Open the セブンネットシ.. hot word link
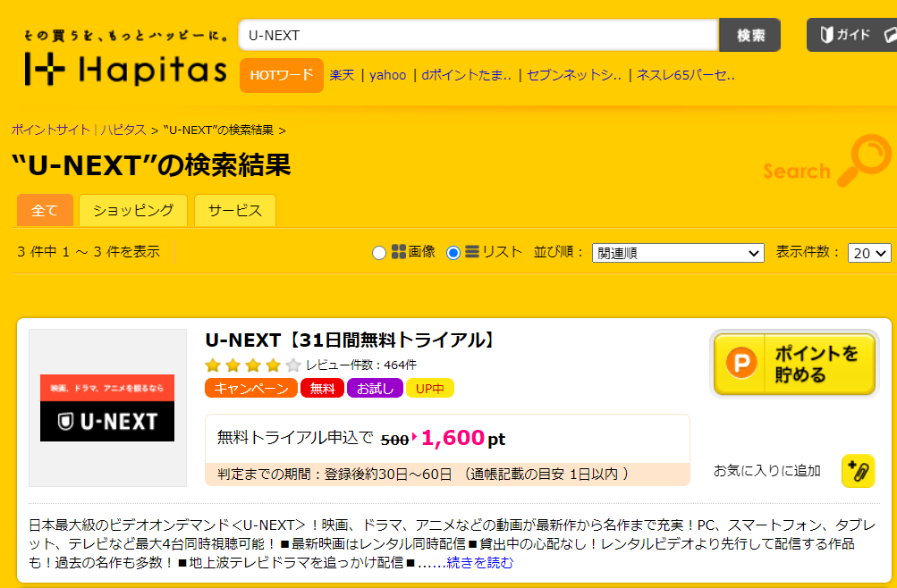The width and height of the screenshot is (897, 588). [574, 75]
